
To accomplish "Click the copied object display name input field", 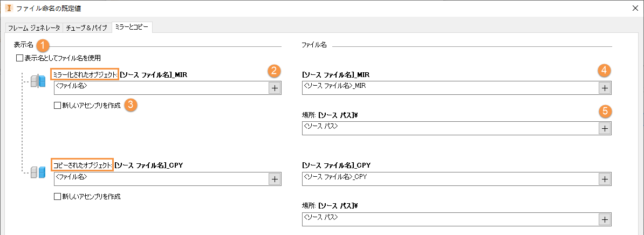I will click(x=161, y=179).
